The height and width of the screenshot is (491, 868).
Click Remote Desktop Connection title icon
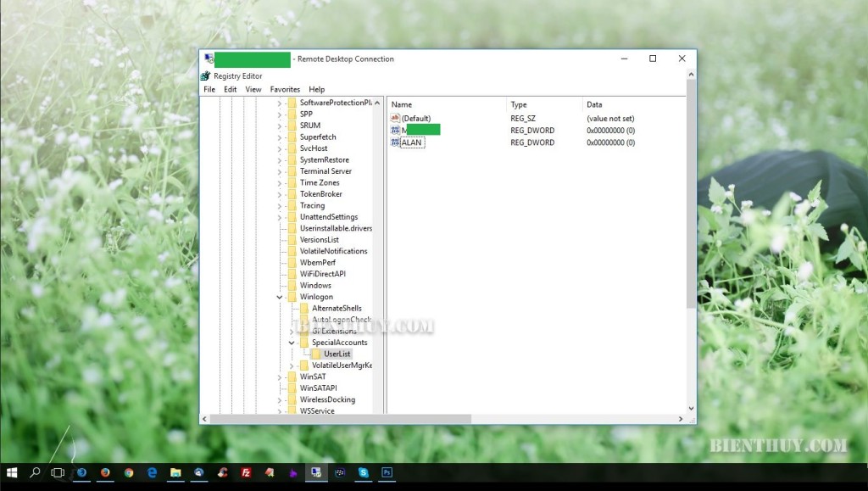209,59
